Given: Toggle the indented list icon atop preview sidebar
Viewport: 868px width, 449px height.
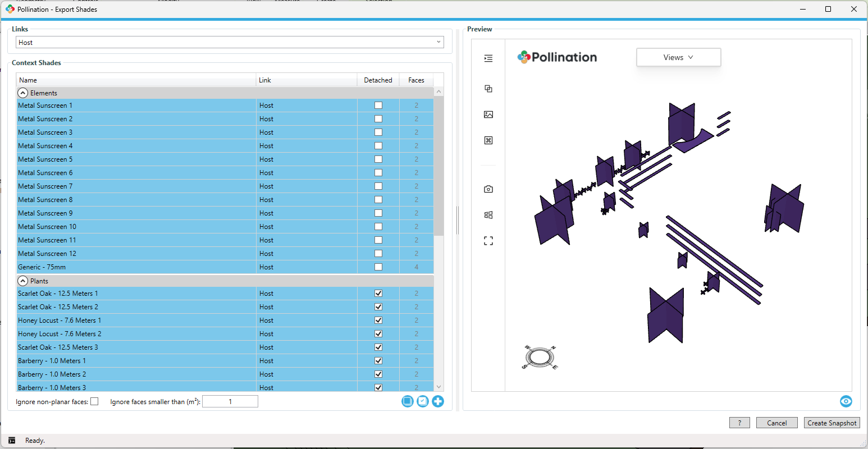Looking at the screenshot, I should tap(488, 58).
